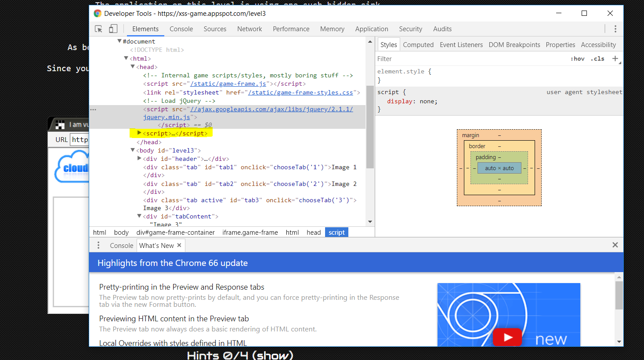Click the URL field in the game frame
This screenshot has width=644, height=360.
80,140
